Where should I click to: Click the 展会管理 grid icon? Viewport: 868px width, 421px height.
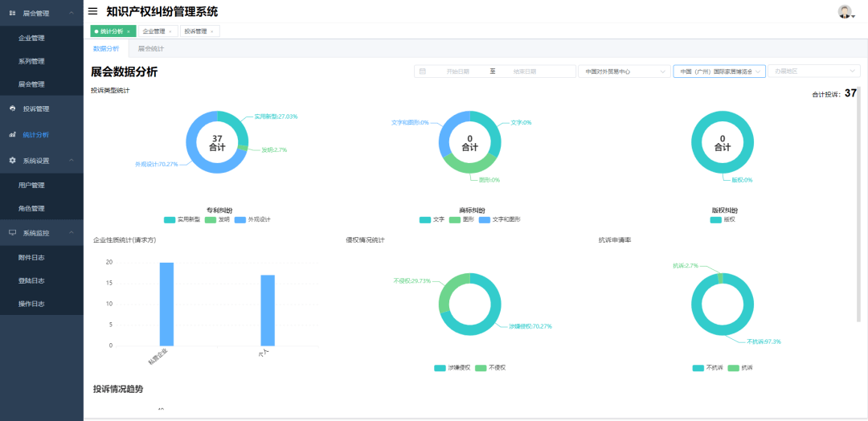pos(13,13)
